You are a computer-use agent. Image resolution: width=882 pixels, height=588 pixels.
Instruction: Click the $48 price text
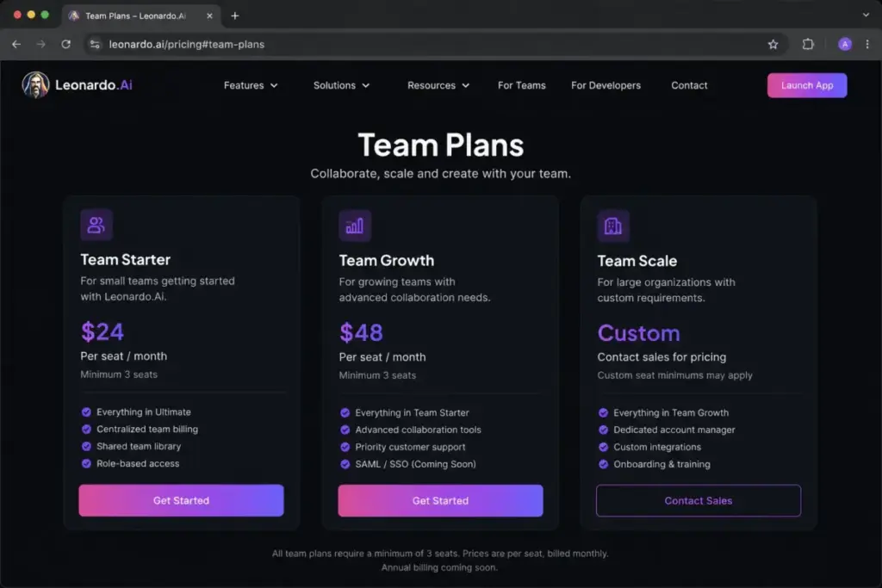361,333
